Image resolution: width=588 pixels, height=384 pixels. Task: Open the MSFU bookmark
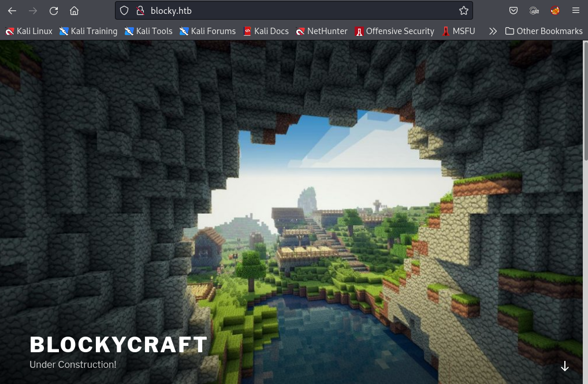pyautogui.click(x=458, y=31)
